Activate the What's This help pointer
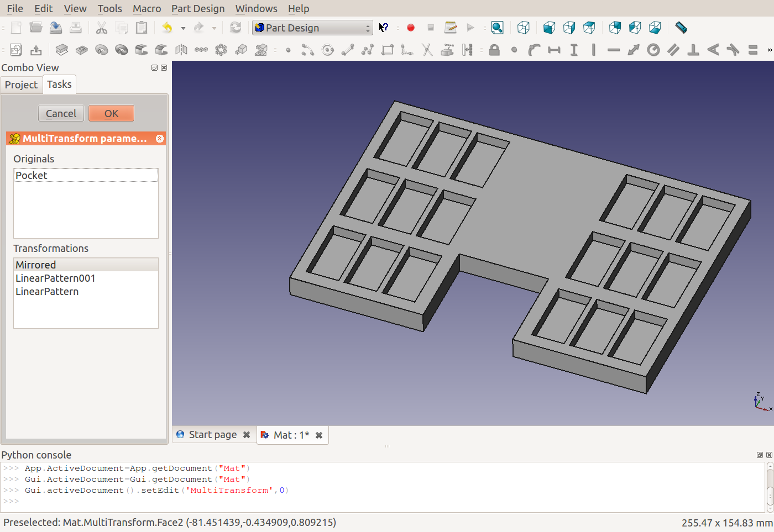774x532 pixels. click(x=383, y=28)
